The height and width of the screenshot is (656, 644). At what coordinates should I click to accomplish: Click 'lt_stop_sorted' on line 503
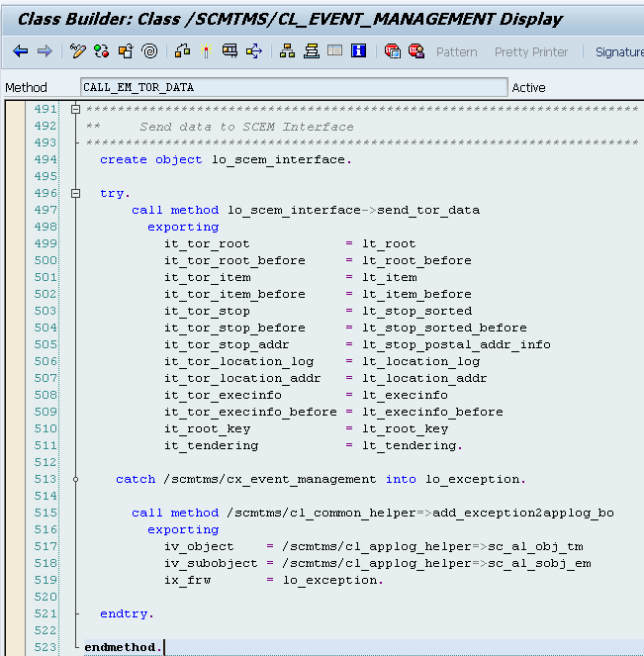tap(416, 311)
